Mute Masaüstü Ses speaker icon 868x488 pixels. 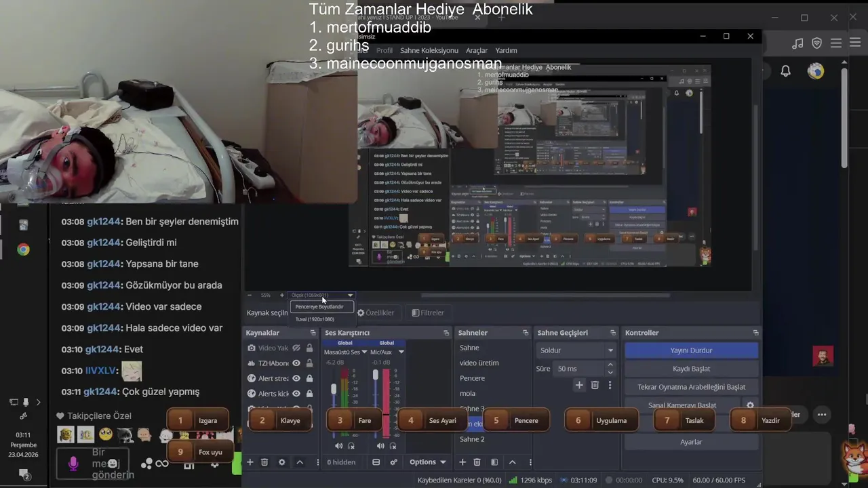(338, 445)
